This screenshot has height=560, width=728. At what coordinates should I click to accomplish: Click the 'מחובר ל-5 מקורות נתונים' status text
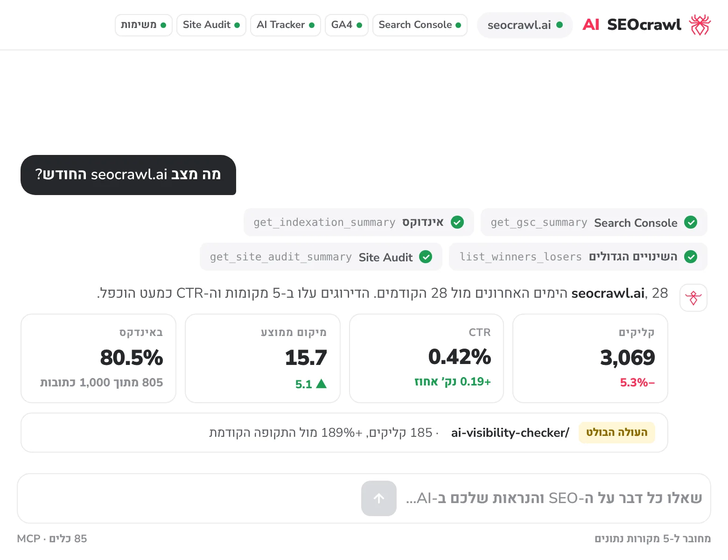click(652, 539)
